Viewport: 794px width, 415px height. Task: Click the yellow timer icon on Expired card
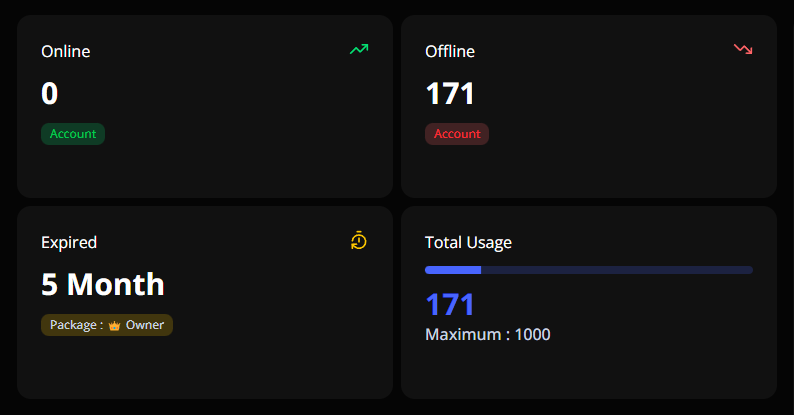point(359,240)
